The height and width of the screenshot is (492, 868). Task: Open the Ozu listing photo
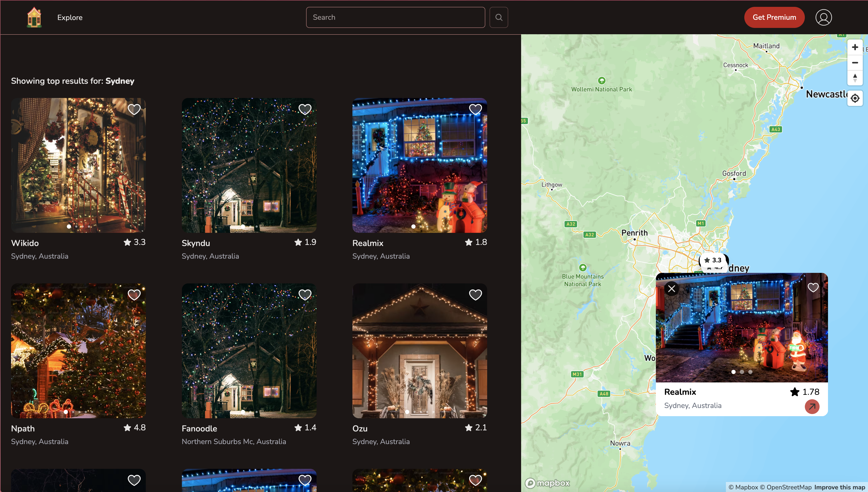pyautogui.click(x=420, y=350)
